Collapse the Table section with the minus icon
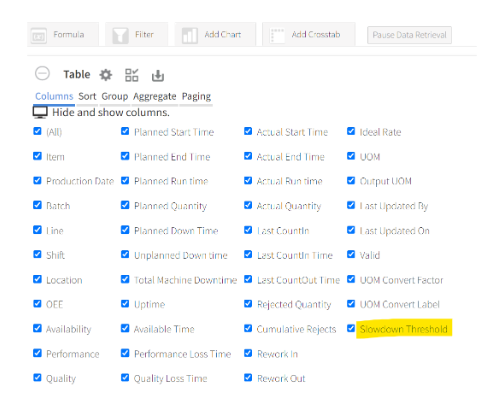490x396 pixels. coord(42,73)
